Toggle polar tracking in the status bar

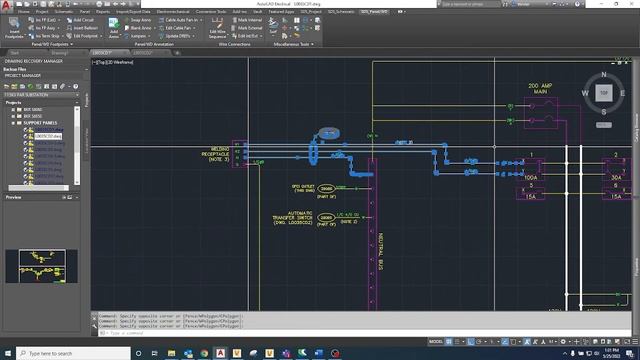479,342
